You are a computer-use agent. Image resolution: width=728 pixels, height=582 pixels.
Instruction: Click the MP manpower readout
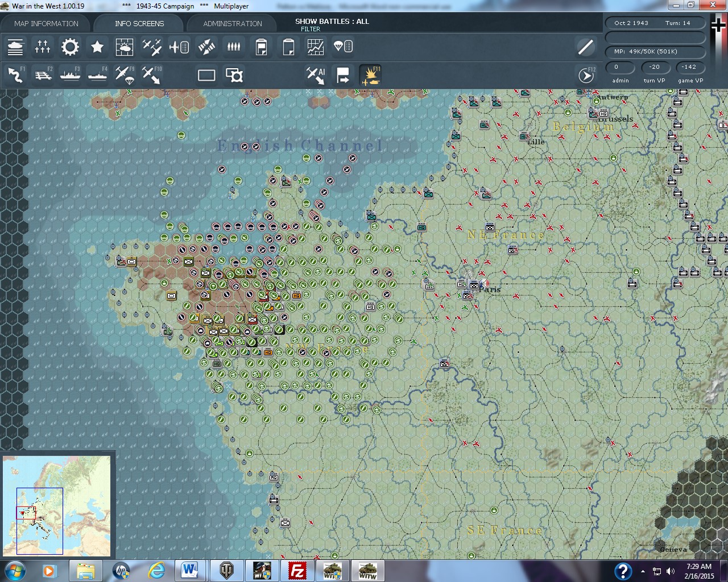[655, 52]
